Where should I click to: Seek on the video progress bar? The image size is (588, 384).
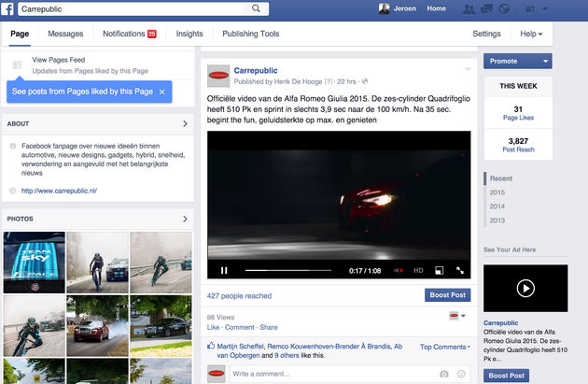pyautogui.click(x=288, y=270)
